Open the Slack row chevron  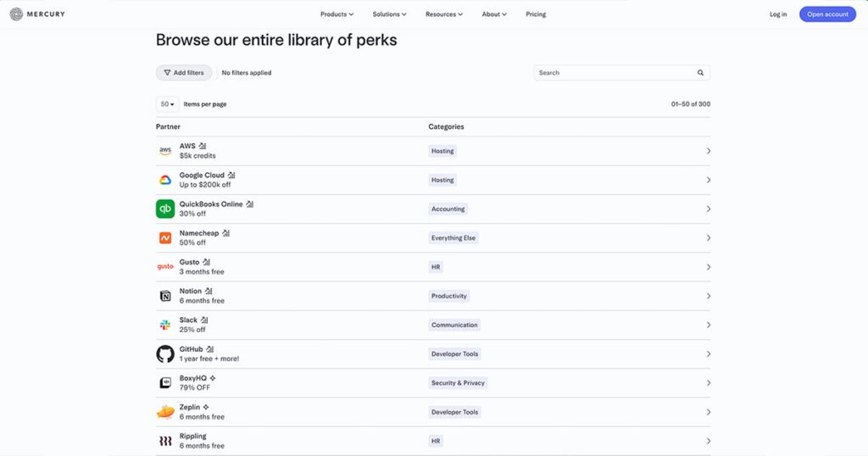[708, 325]
